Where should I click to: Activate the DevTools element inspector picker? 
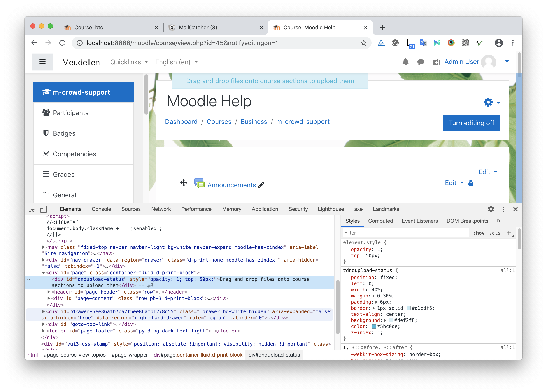[x=32, y=209]
